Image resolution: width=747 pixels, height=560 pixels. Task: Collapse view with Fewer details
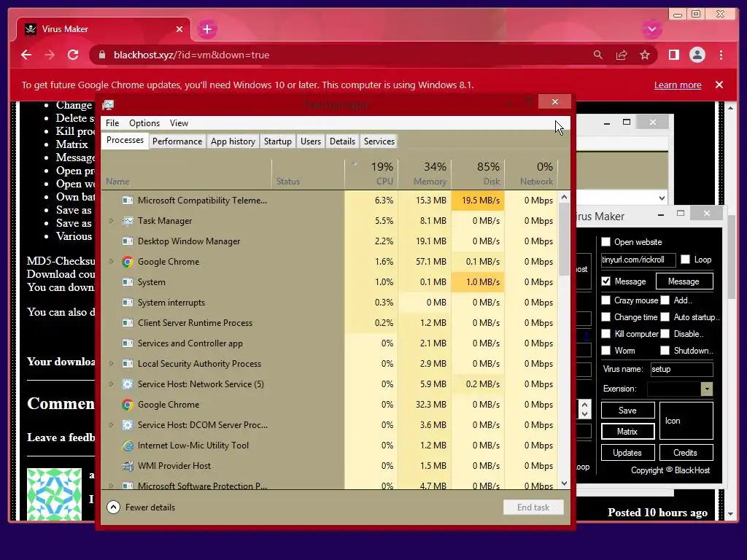(x=141, y=507)
